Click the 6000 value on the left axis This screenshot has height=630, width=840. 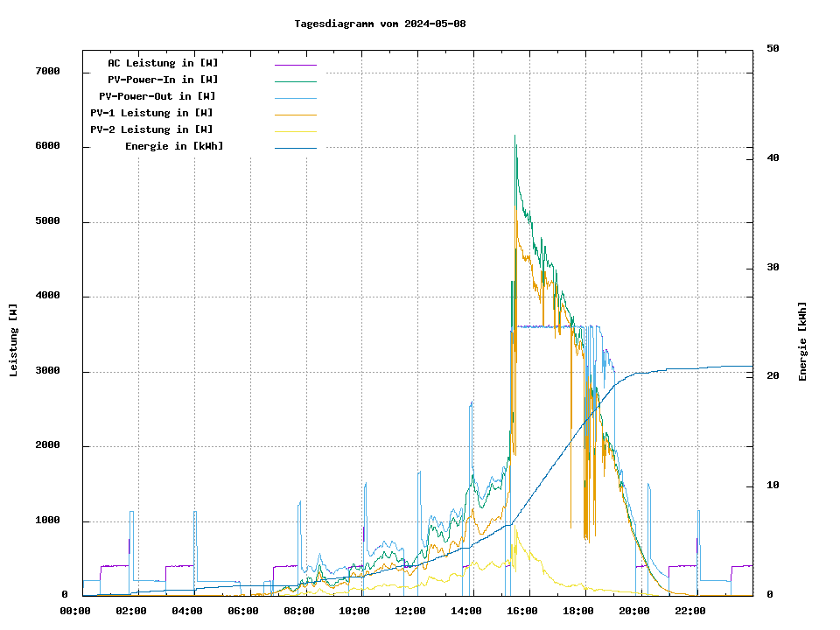pos(47,146)
